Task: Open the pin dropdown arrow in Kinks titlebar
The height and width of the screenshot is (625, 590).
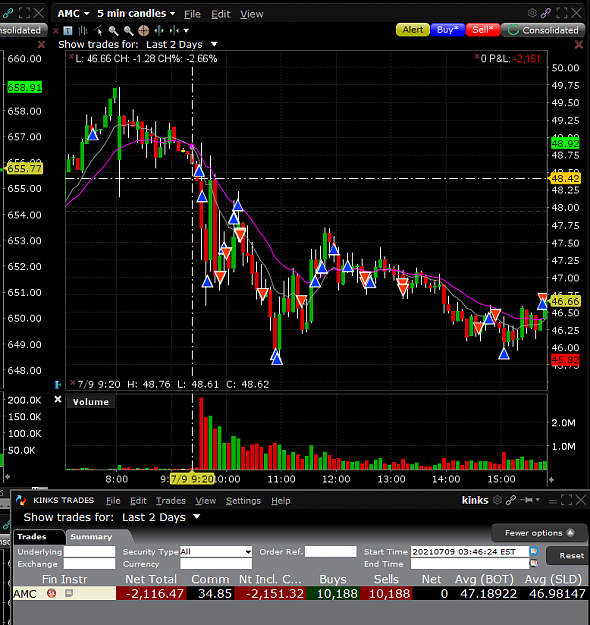Action: click(538, 500)
